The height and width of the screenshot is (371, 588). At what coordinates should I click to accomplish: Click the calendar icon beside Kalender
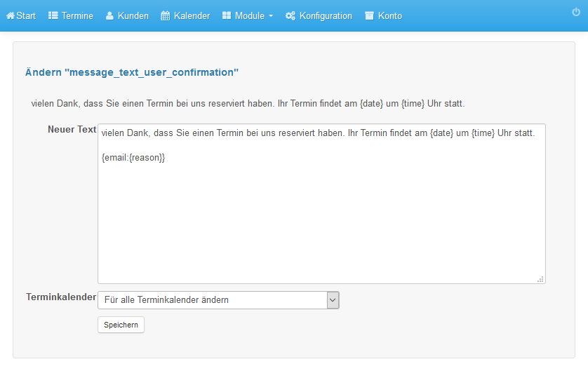tap(166, 15)
